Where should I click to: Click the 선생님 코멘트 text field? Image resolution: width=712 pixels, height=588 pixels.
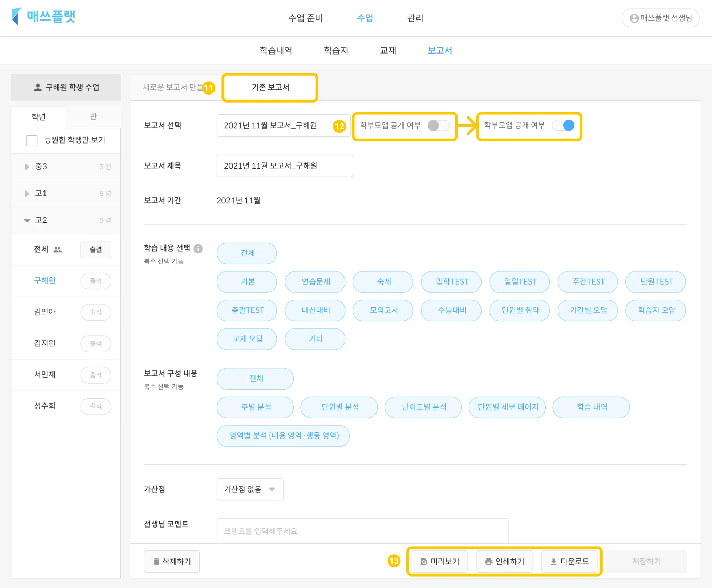362,531
